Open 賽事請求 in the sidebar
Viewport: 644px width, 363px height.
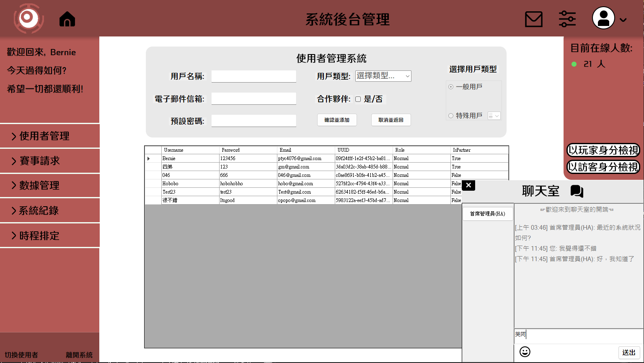coord(49,161)
